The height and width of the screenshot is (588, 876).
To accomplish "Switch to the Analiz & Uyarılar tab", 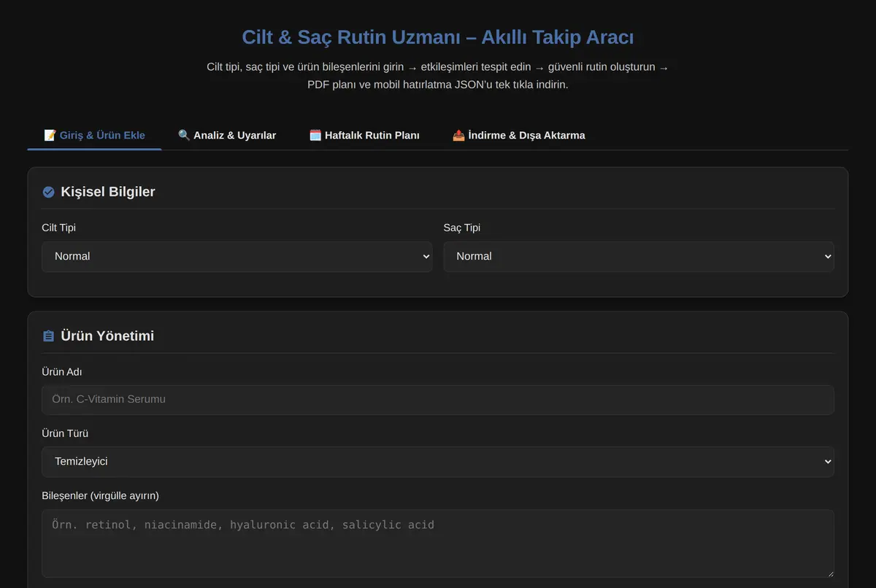I will click(227, 135).
